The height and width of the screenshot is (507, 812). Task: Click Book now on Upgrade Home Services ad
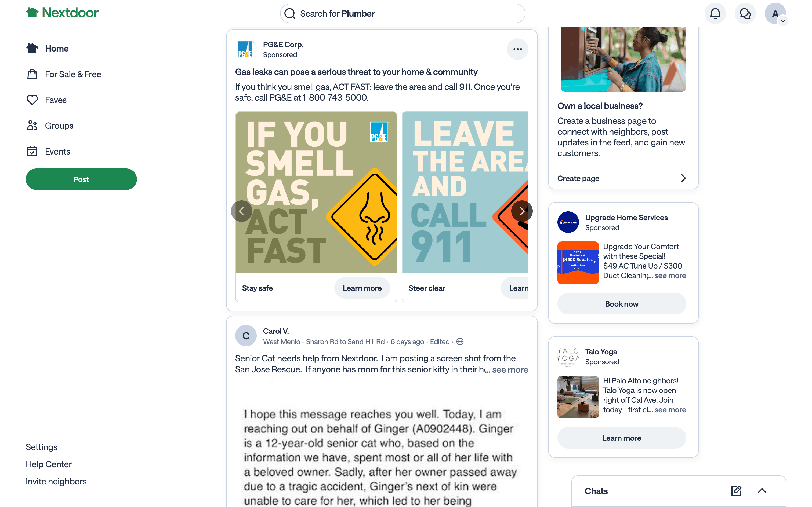pos(621,303)
